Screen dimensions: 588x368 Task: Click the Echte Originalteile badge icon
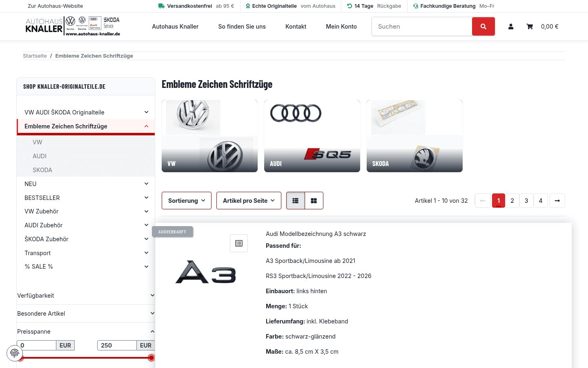pyautogui.click(x=248, y=6)
